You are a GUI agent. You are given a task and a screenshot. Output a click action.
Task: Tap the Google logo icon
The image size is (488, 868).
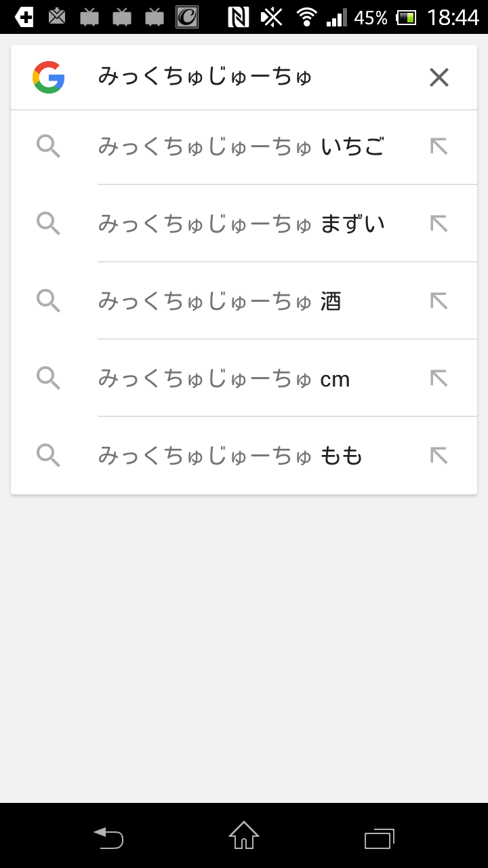(x=49, y=77)
